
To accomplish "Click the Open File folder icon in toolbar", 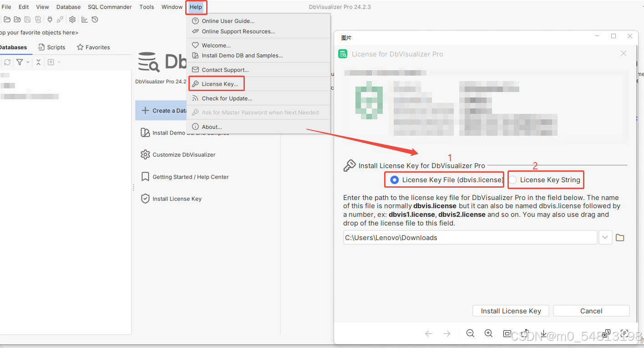I will 7,20.
